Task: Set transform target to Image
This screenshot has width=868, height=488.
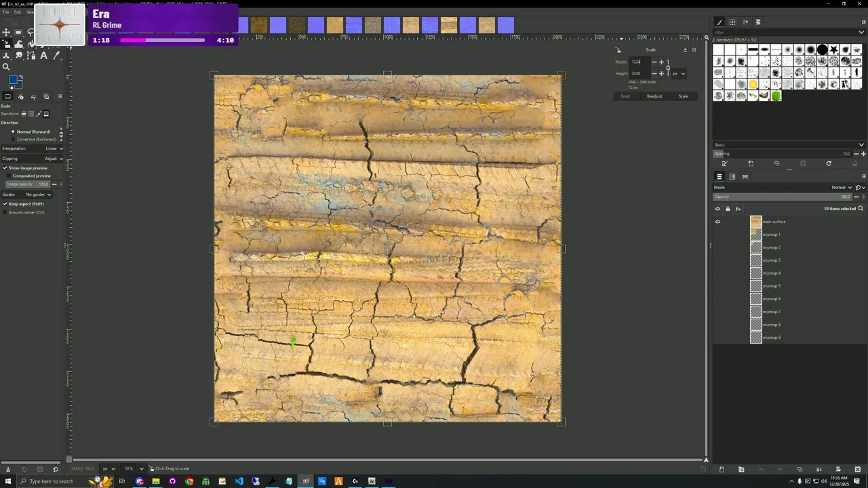Action: 46,114
